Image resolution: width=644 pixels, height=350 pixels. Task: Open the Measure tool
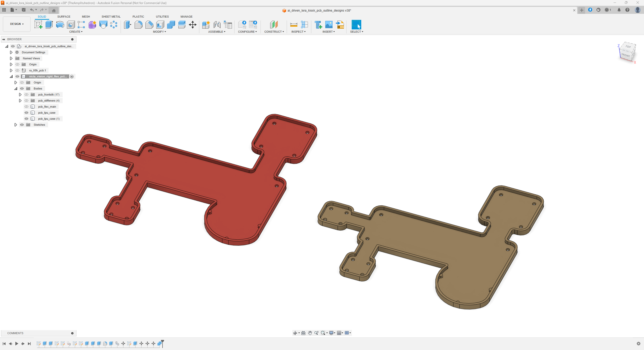point(294,25)
